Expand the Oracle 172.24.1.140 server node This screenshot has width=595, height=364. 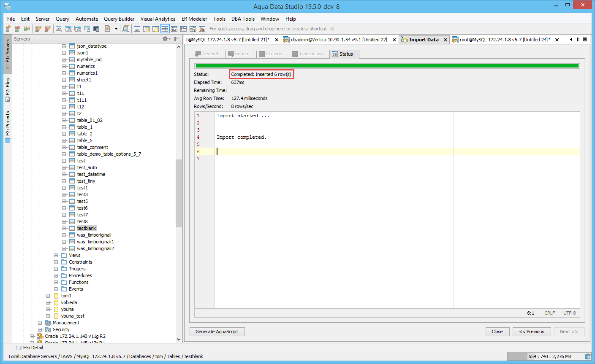click(32, 336)
